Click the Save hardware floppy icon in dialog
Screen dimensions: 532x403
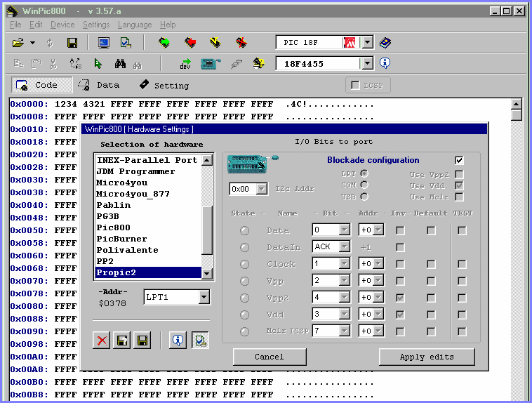coord(142,341)
